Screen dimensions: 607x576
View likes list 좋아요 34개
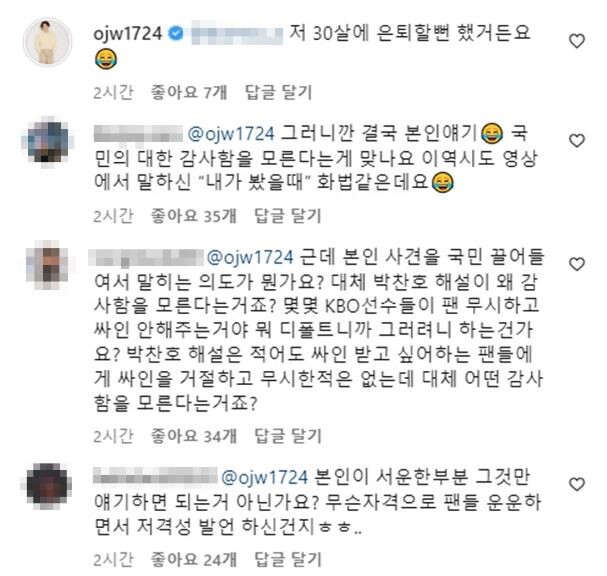tap(194, 436)
